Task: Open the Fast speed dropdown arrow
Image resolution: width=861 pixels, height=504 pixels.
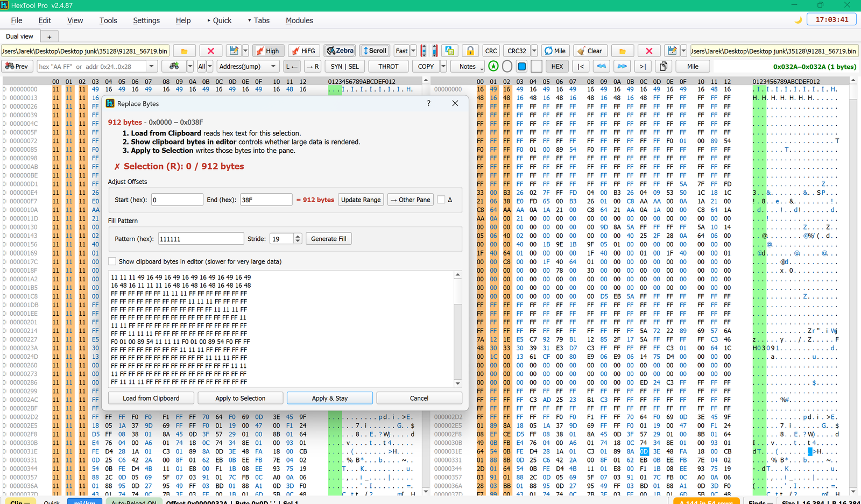Action: click(413, 51)
